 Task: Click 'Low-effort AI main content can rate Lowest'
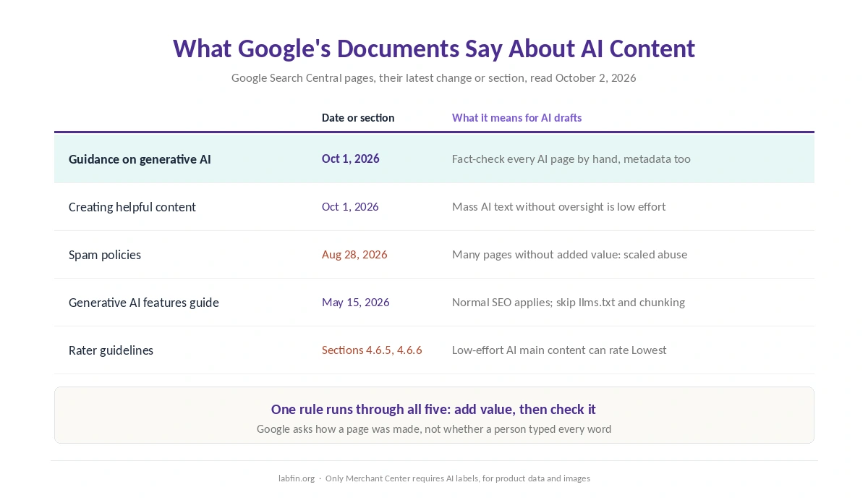[559, 350]
